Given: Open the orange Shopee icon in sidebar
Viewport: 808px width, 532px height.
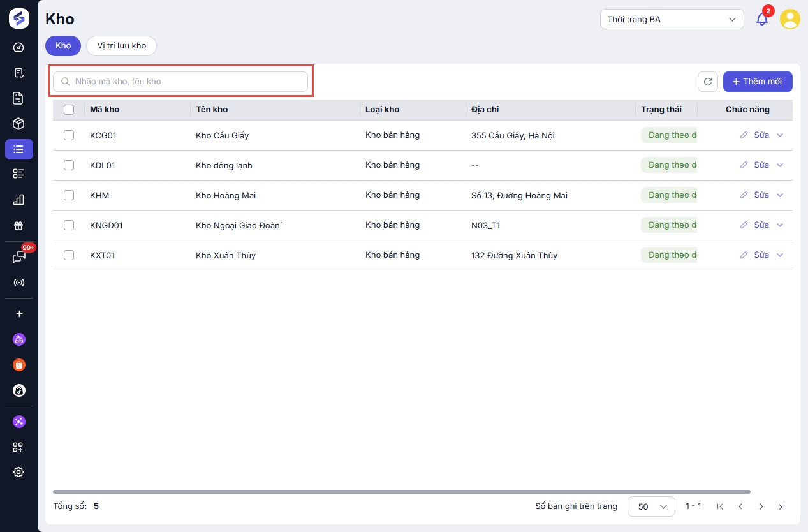Looking at the screenshot, I should click(19, 365).
